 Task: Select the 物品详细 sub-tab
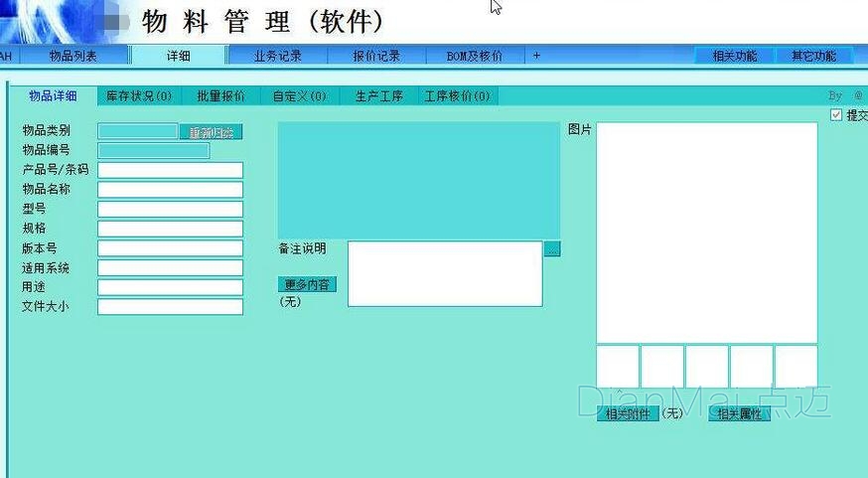pyautogui.click(x=54, y=96)
